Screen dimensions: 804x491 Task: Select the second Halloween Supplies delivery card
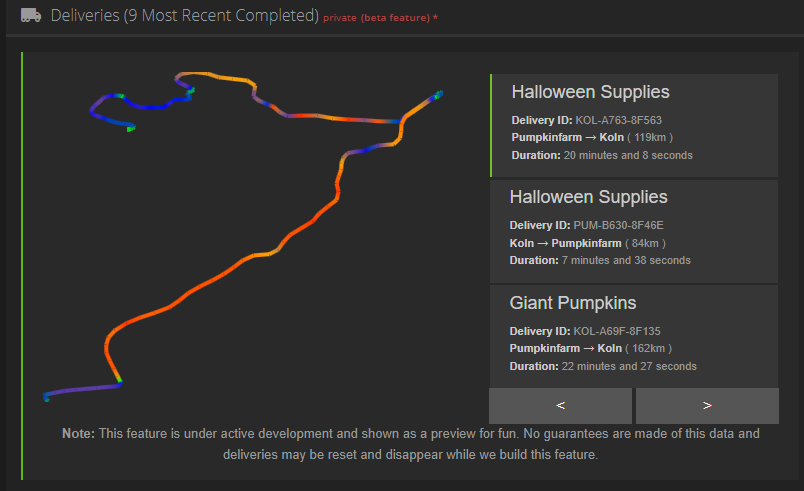click(x=634, y=230)
